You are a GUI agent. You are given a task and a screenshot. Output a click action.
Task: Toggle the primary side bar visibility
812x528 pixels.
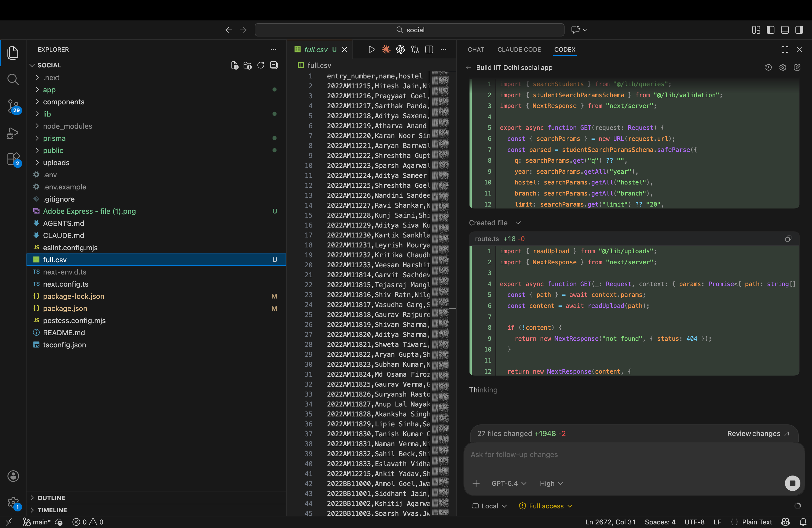coord(770,30)
